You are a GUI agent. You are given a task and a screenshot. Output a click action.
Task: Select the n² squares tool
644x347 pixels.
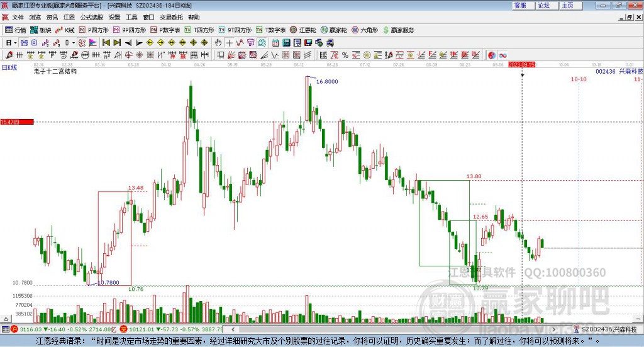[107, 55]
